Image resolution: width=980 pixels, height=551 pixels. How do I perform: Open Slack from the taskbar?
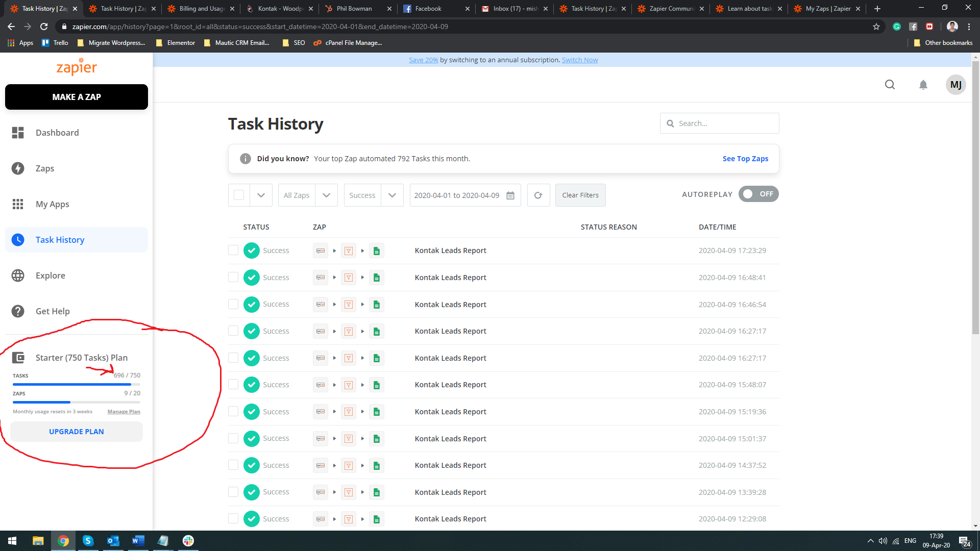coord(188,541)
